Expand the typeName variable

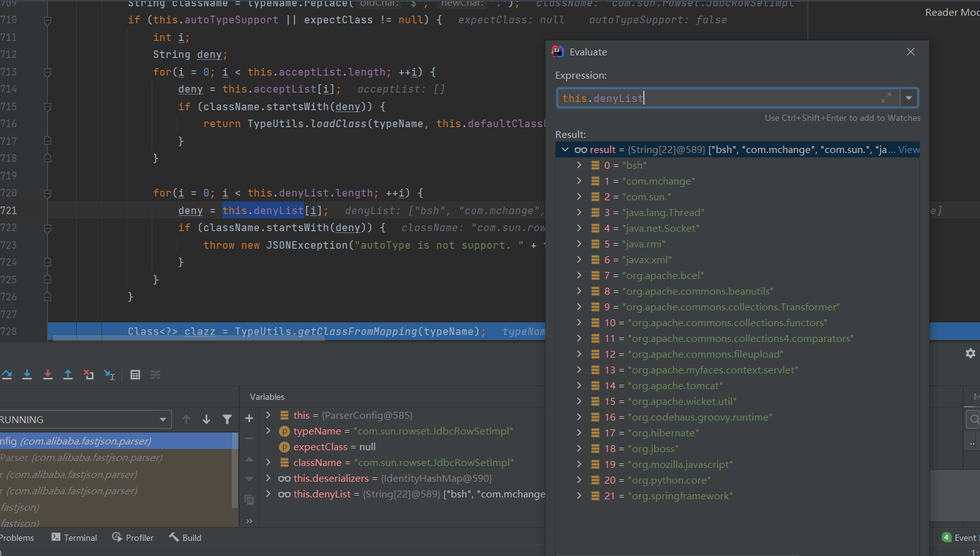[268, 431]
